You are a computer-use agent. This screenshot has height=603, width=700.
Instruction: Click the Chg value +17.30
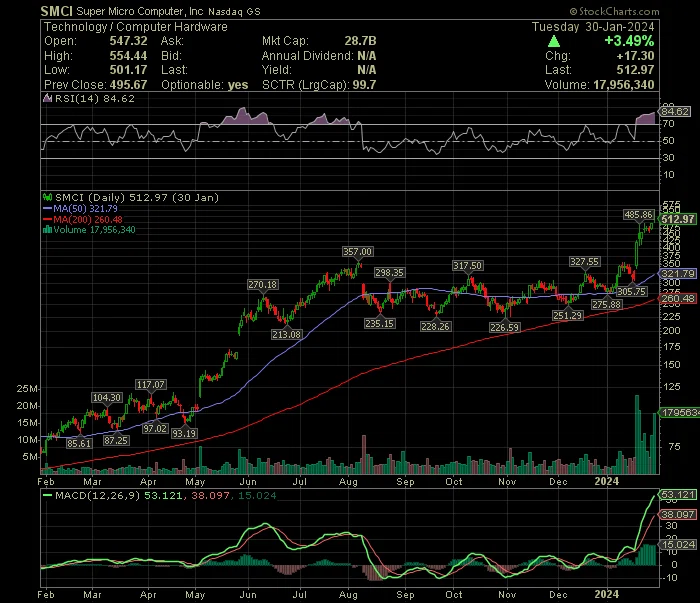635,56
